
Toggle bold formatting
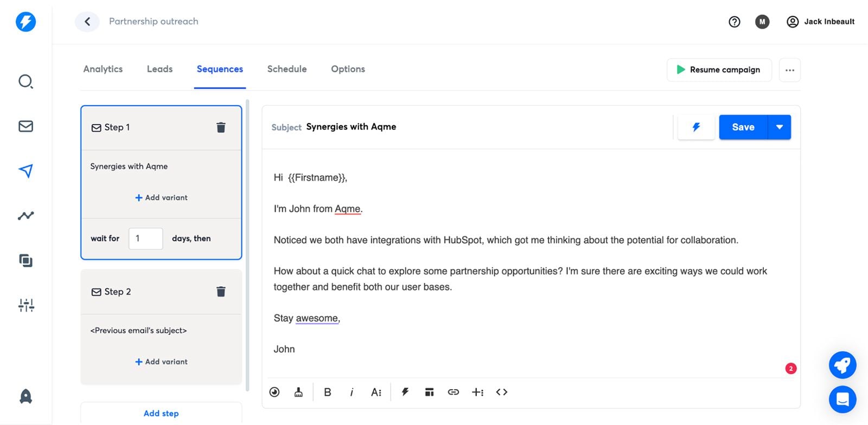[x=328, y=392]
